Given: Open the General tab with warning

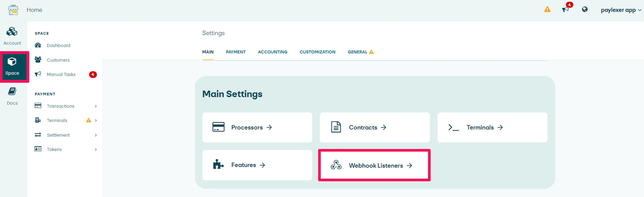Looking at the screenshot, I should (360, 52).
